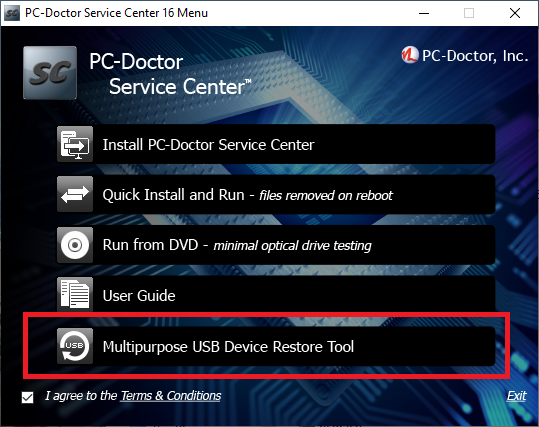Click the large SC Service Center logo
Viewport: 539px width, 427px height.
click(x=50, y=73)
